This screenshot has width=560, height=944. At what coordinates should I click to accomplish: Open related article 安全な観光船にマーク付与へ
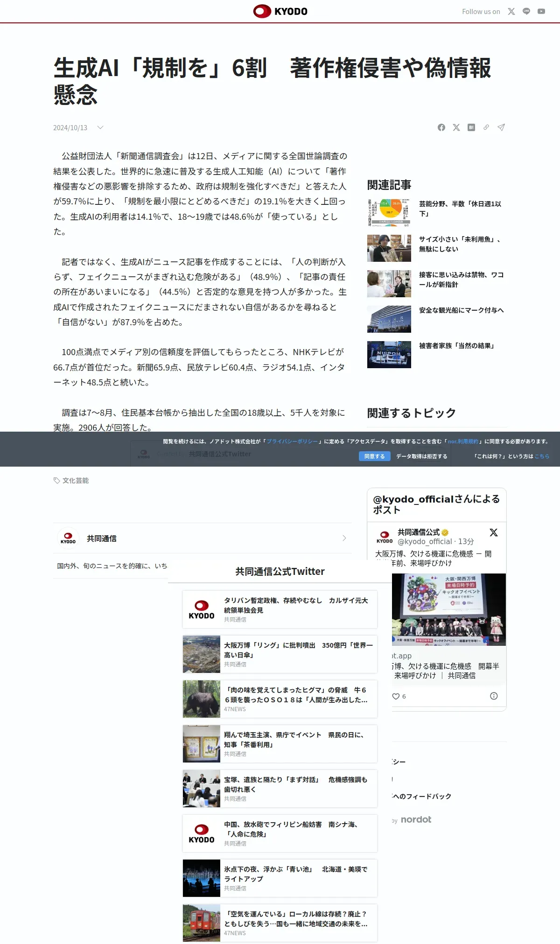461,310
